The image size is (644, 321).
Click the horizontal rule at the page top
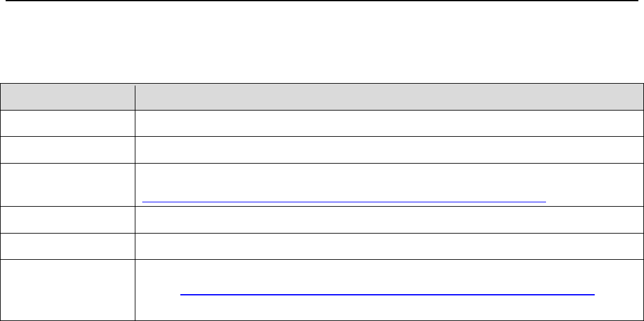pos(322,1)
